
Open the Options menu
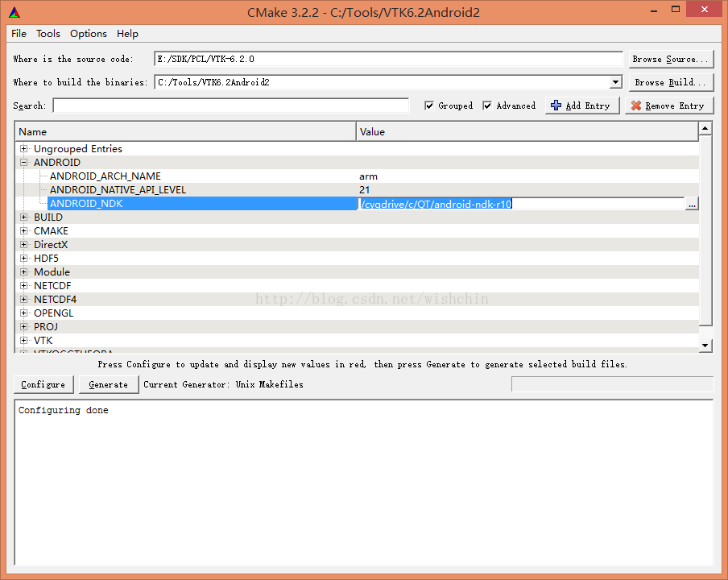click(x=89, y=34)
